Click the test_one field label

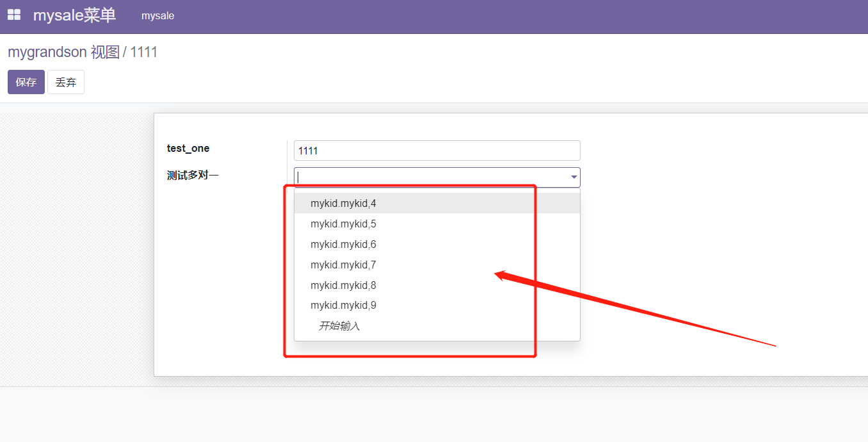click(188, 148)
